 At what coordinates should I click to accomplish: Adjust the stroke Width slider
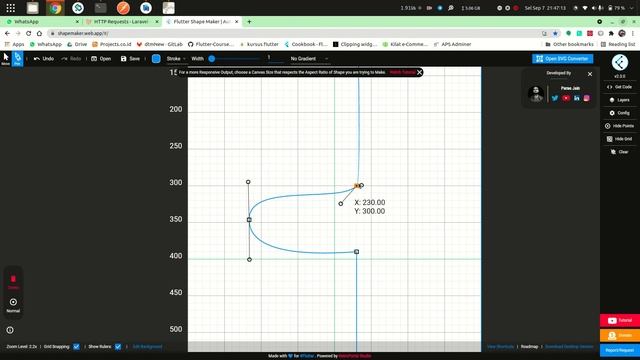click(235, 59)
